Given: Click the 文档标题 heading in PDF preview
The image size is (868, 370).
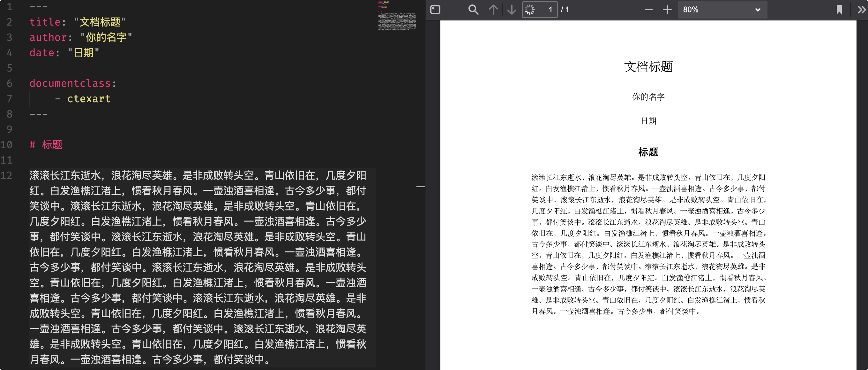Looking at the screenshot, I should point(648,66).
